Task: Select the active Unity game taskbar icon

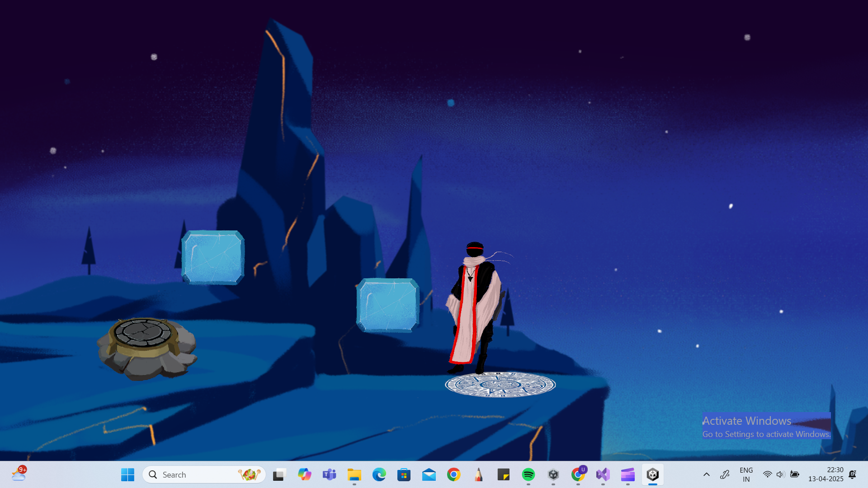Action: 652,474
